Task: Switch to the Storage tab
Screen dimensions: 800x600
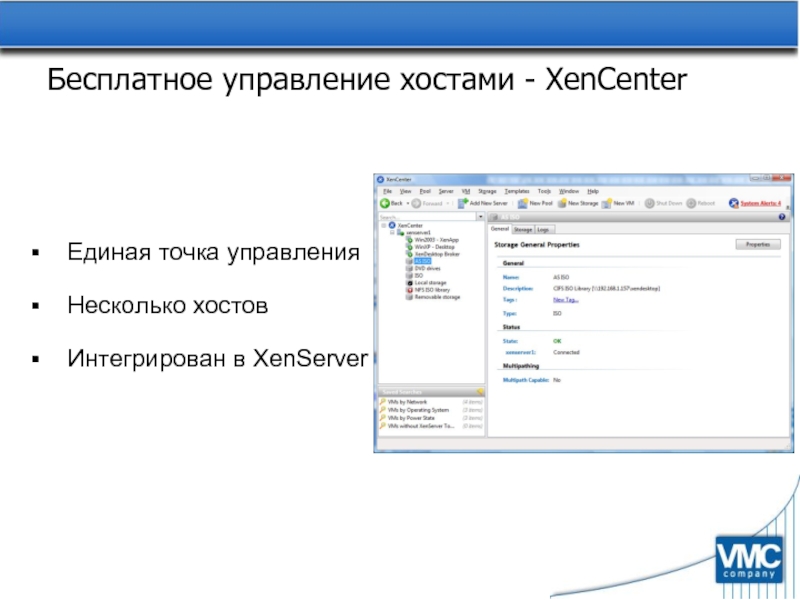Action: (x=523, y=230)
